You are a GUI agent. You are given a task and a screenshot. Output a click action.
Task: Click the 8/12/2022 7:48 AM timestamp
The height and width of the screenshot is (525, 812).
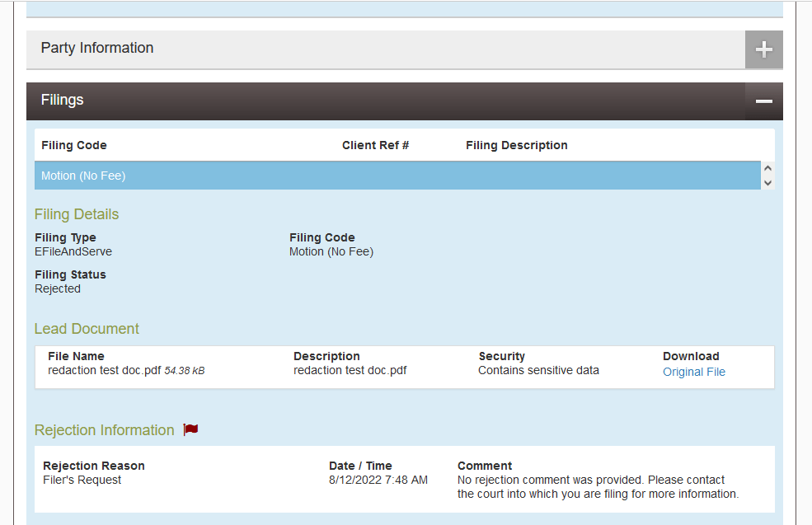point(378,479)
